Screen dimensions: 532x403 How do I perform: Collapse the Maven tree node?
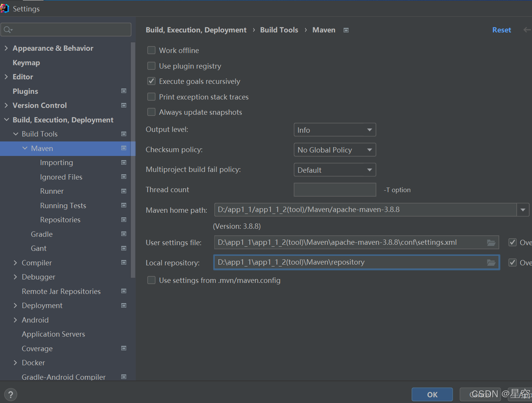click(25, 148)
